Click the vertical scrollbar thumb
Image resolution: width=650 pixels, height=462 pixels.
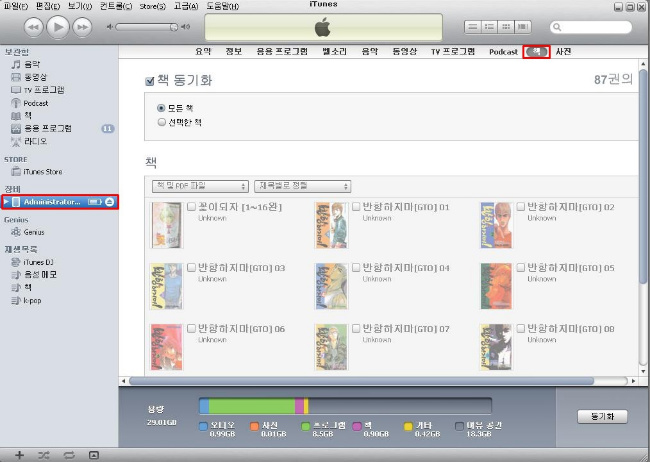click(643, 177)
